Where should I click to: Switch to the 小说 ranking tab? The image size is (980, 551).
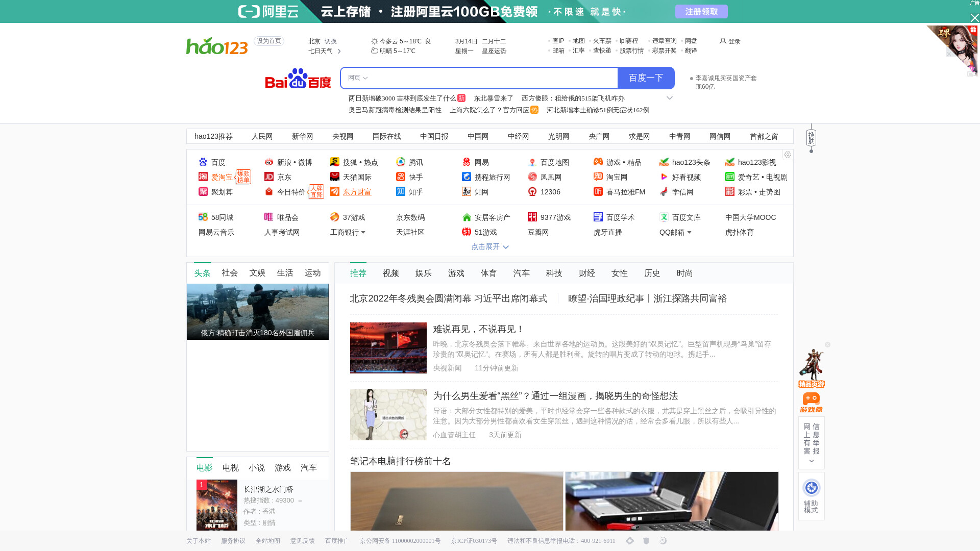pos(257,468)
